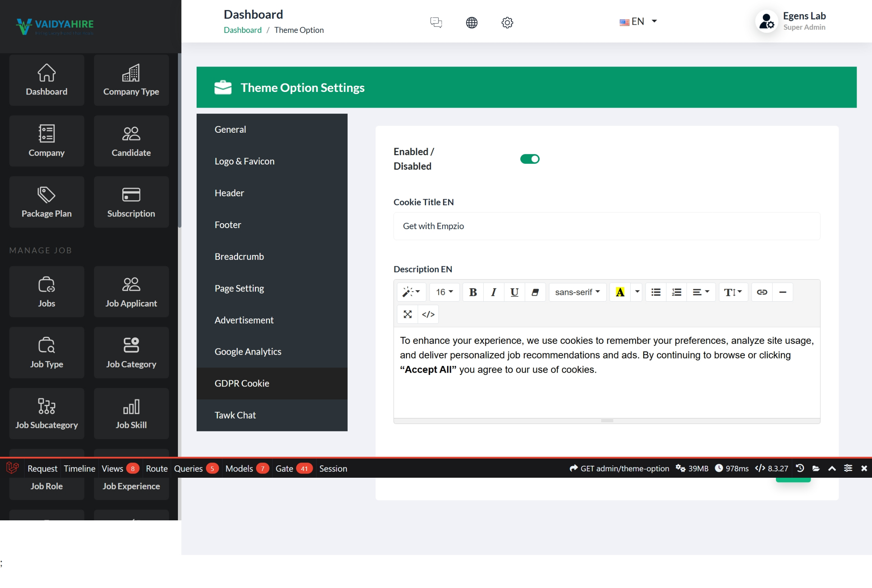Click the Italic formatting icon
This screenshot has width=872, height=588.
[x=493, y=292]
